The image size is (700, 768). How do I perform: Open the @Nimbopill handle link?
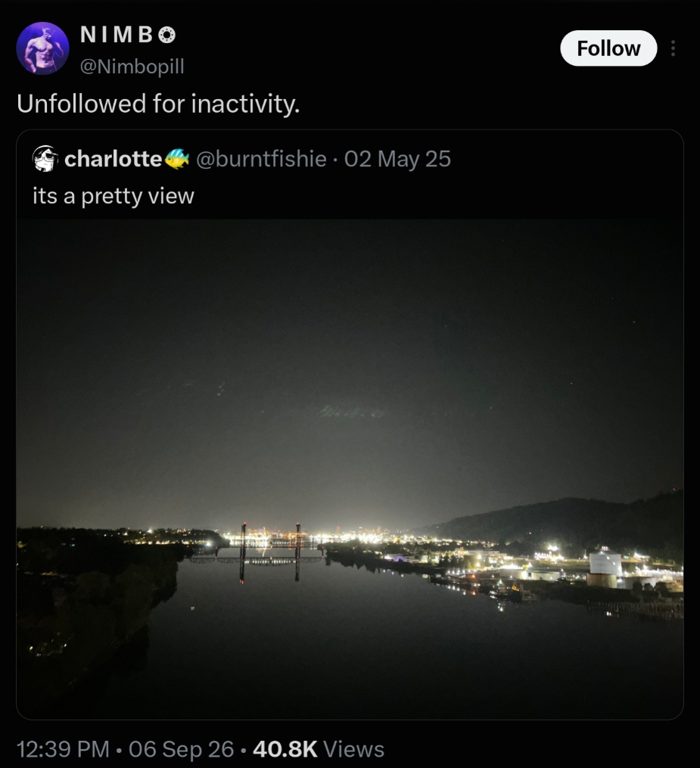click(132, 66)
